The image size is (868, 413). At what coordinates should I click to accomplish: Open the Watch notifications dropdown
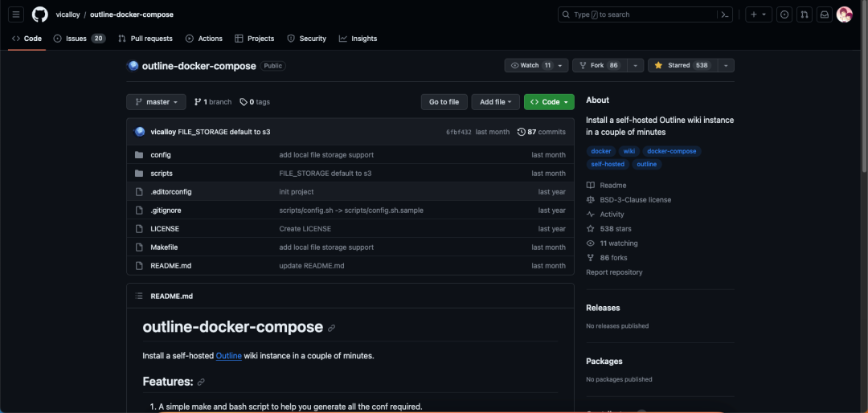point(536,65)
